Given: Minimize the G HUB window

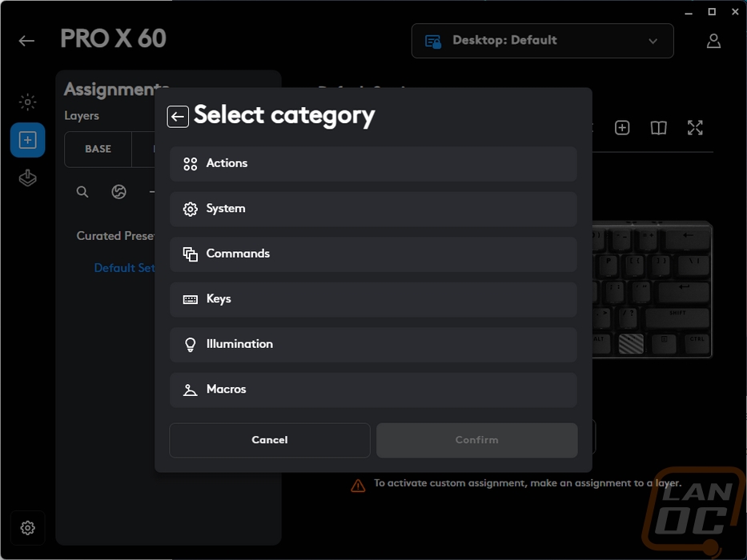Looking at the screenshot, I should click(689, 12).
